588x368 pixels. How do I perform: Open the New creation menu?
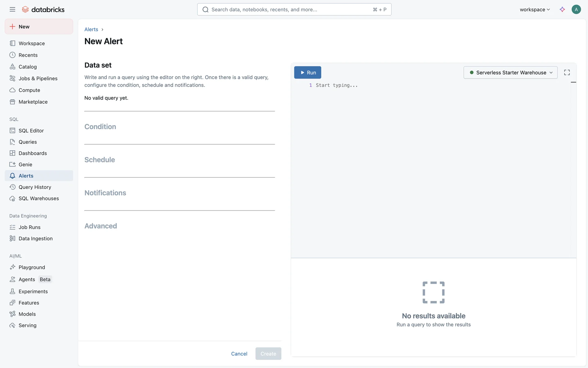coord(39,27)
